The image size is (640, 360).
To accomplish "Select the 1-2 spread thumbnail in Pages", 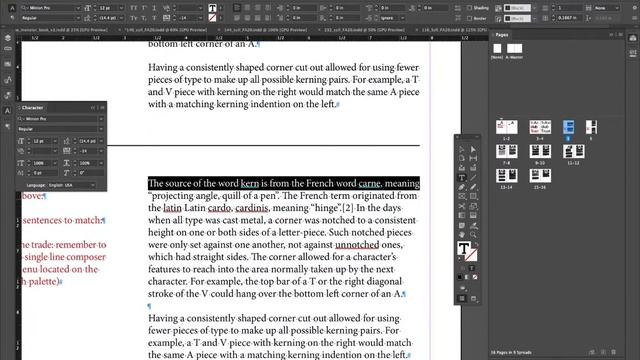I will (x=507, y=127).
